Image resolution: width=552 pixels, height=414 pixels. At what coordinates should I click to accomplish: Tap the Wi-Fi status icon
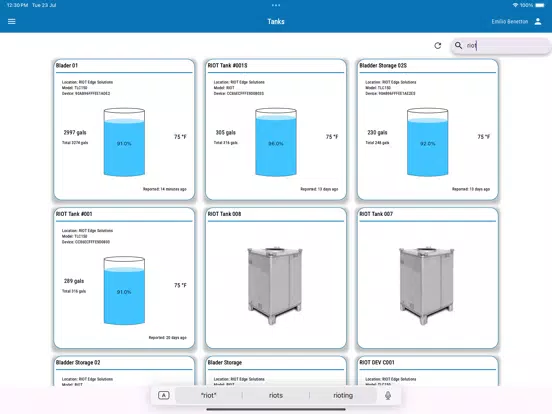coord(515,5)
